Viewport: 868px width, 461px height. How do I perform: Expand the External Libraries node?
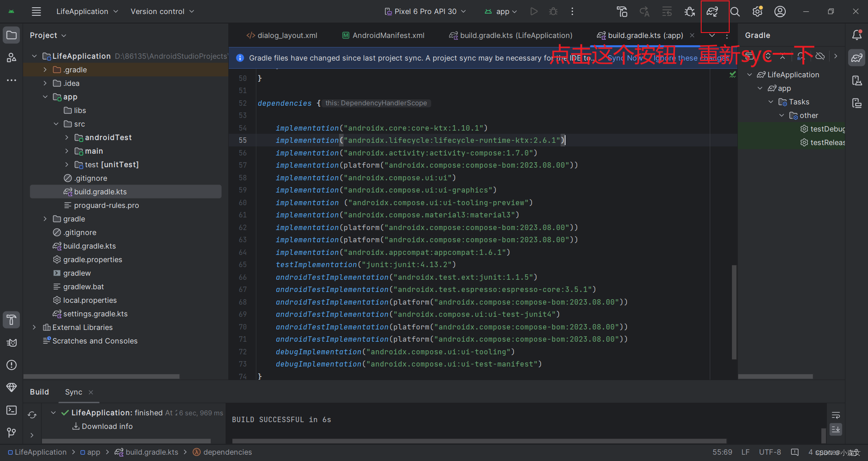(34, 327)
